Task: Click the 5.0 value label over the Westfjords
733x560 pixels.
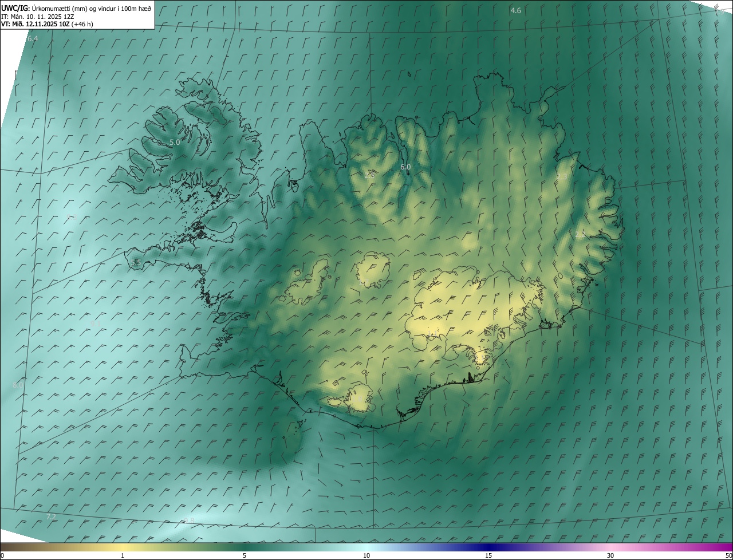Action: pos(175,142)
